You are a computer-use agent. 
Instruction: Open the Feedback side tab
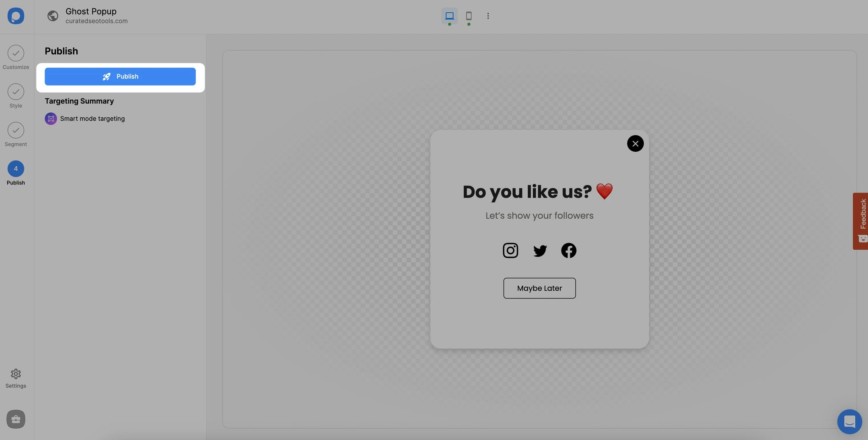coord(860,221)
